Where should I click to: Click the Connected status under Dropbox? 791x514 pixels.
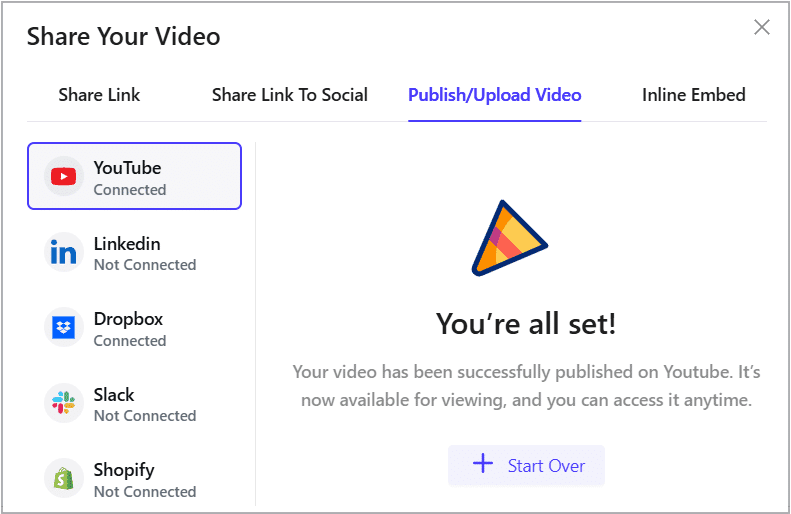[x=130, y=341]
